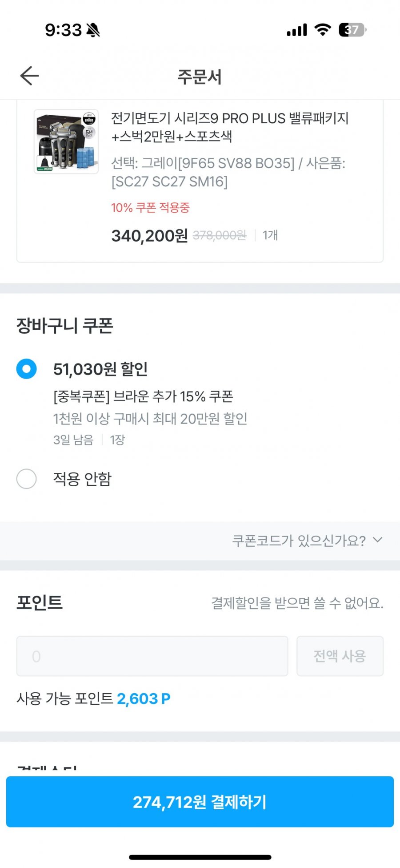Tap the cellular signal bars icon

click(297, 30)
